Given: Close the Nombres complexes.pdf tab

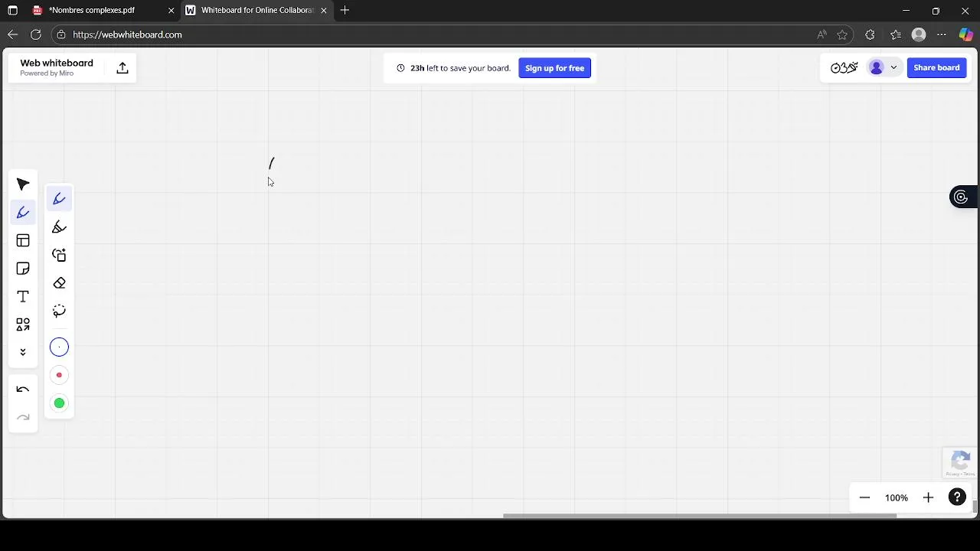Looking at the screenshot, I should click(171, 11).
